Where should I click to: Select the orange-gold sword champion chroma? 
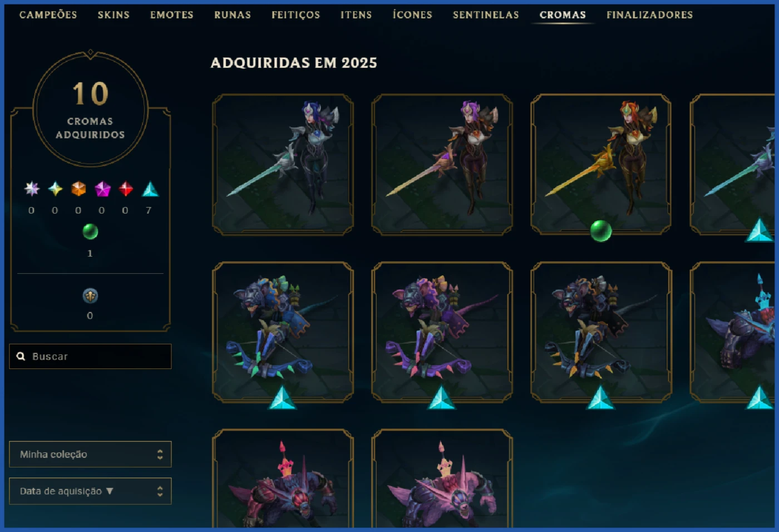pos(601,164)
